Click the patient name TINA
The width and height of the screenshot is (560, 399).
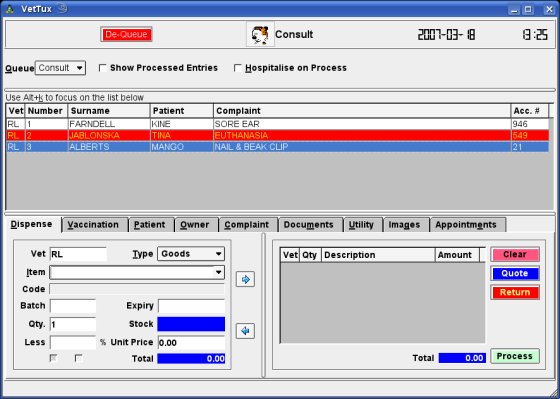coord(161,136)
